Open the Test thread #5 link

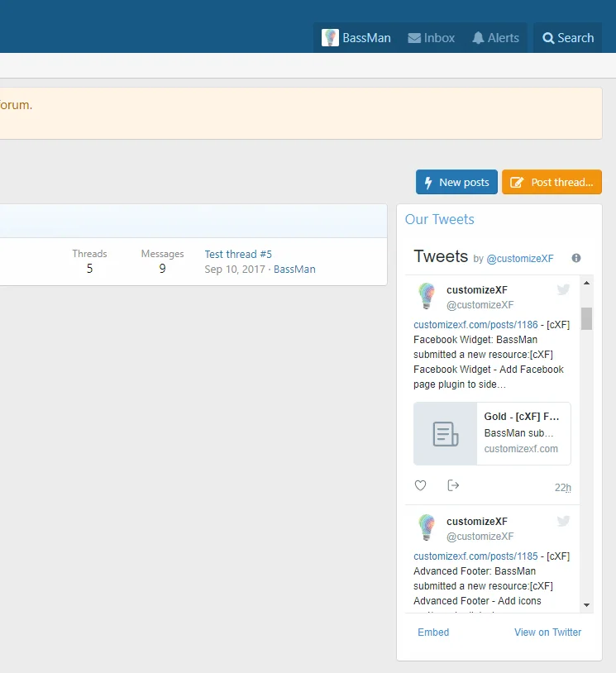tap(238, 254)
